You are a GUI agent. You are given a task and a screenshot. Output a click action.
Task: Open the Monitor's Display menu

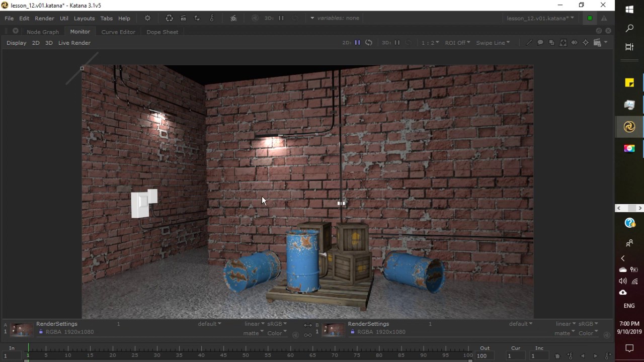tap(16, 43)
